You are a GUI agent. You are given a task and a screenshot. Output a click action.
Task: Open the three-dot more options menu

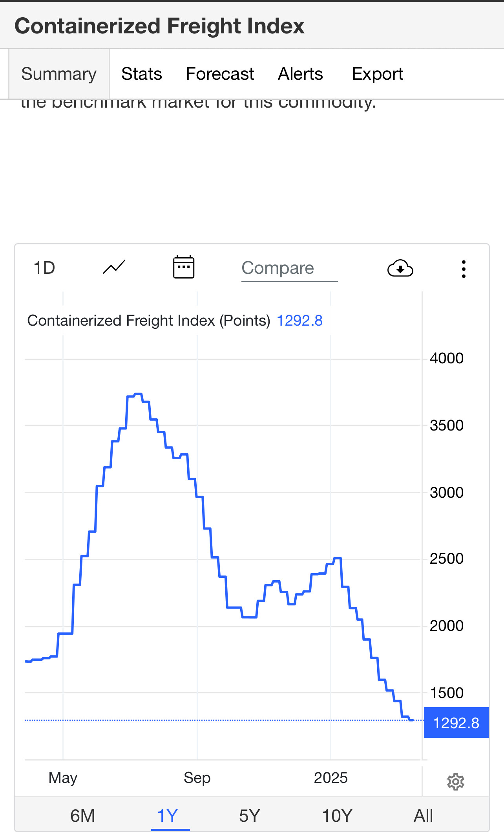tap(464, 269)
